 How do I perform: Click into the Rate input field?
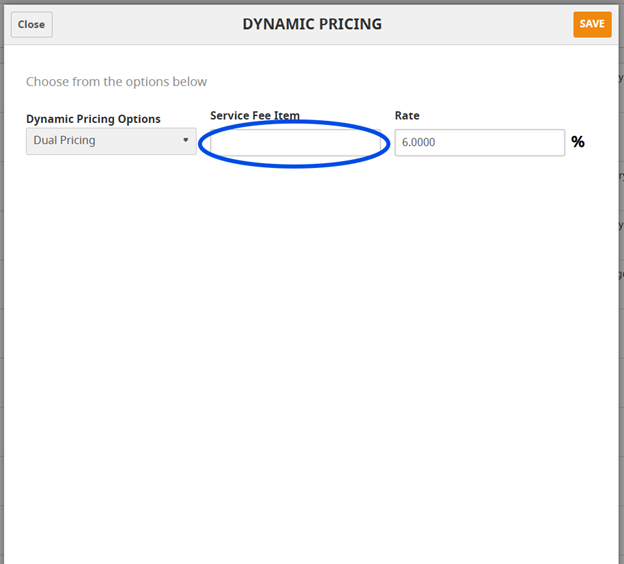coord(479,143)
